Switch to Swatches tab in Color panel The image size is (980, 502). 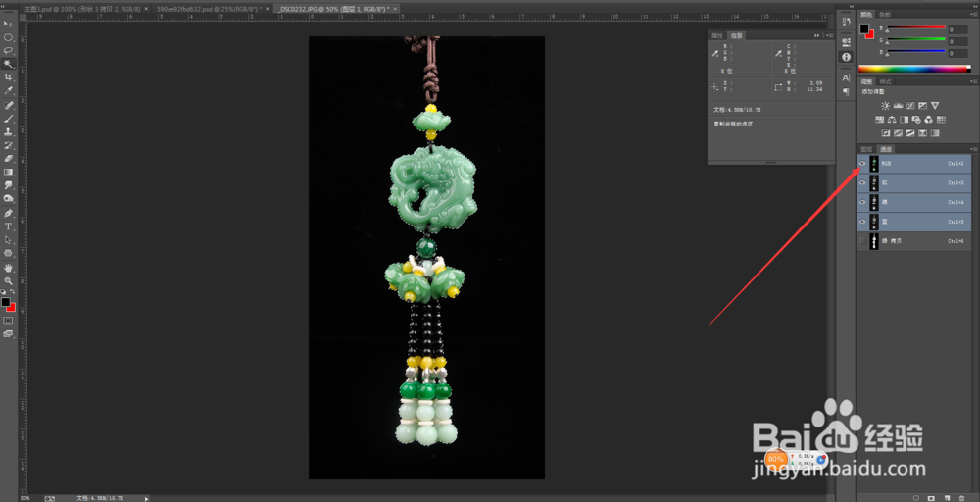(885, 14)
